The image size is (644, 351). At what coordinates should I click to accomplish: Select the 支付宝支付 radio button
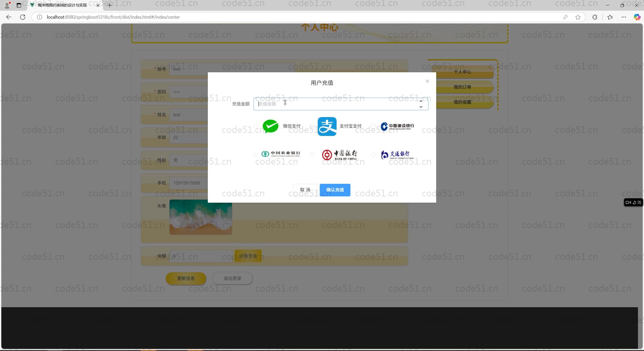tap(312, 126)
